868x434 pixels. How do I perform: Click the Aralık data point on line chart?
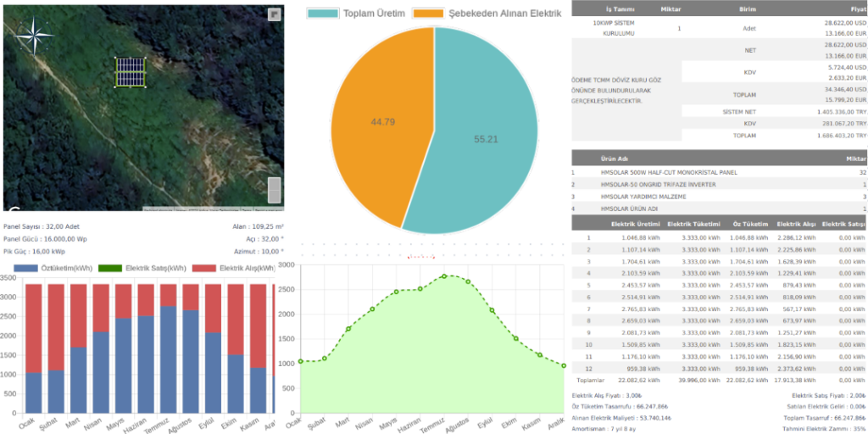click(x=564, y=366)
